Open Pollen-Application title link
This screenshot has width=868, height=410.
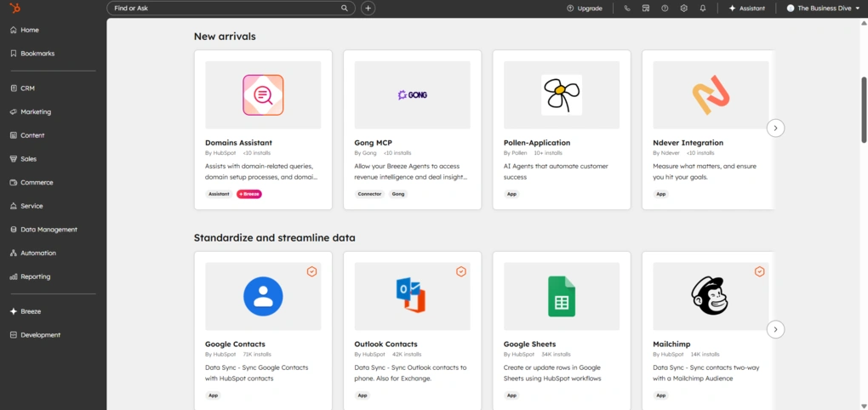pos(537,143)
